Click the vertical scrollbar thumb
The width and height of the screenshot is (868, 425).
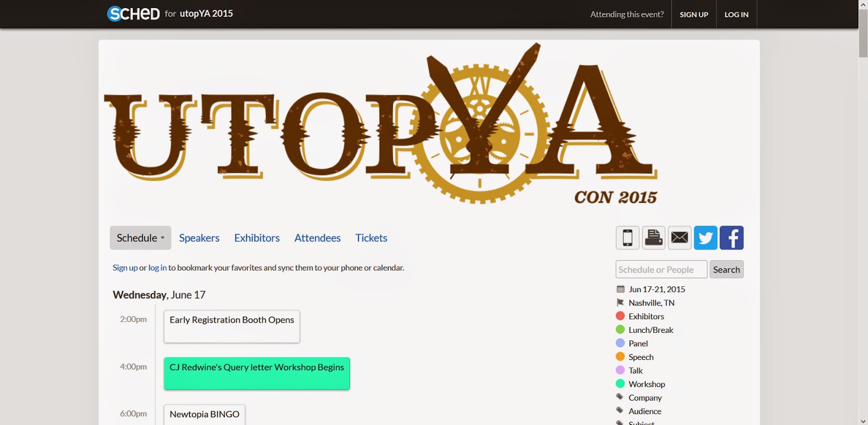coord(863,33)
